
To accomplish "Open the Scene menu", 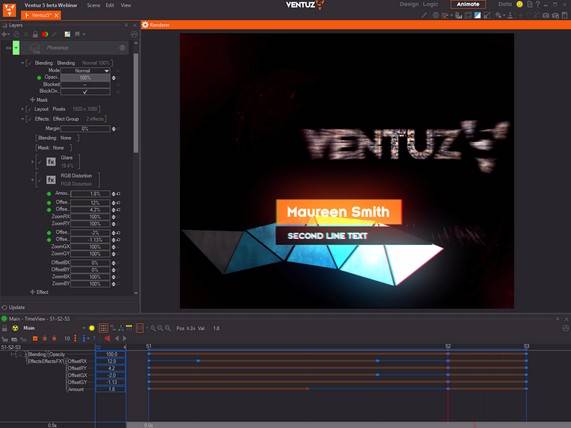I will (x=93, y=5).
